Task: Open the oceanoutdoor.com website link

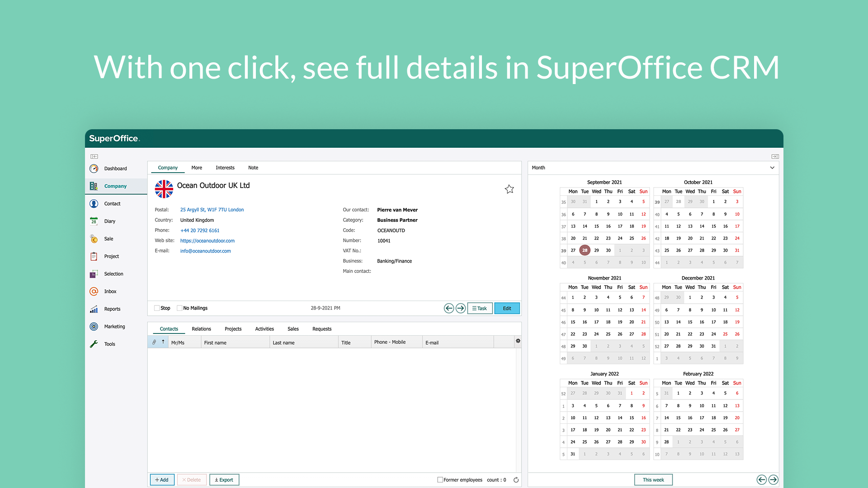Action: click(x=207, y=241)
